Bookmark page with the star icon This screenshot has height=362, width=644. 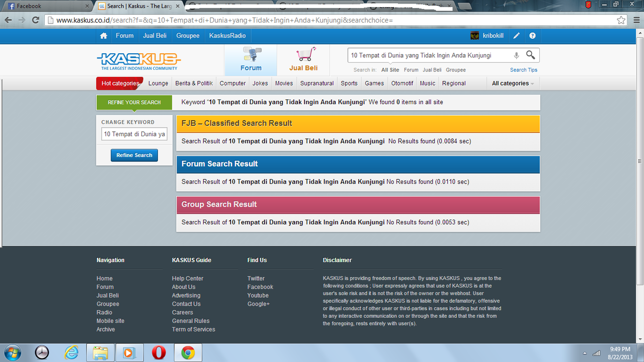coord(621,20)
